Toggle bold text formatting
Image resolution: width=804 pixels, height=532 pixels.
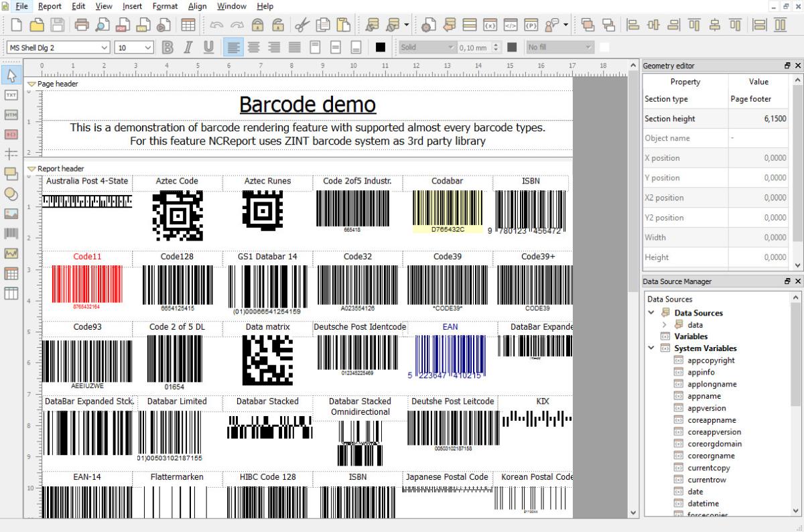[x=167, y=47]
